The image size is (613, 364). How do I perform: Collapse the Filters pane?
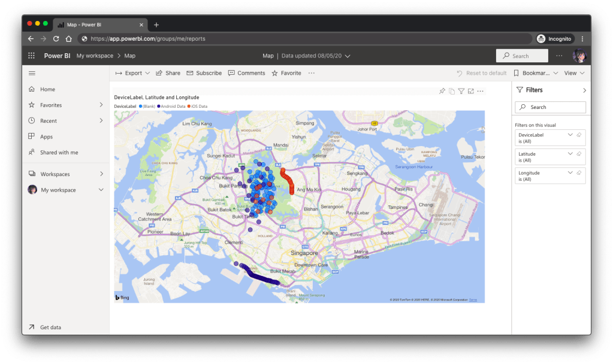click(x=584, y=90)
